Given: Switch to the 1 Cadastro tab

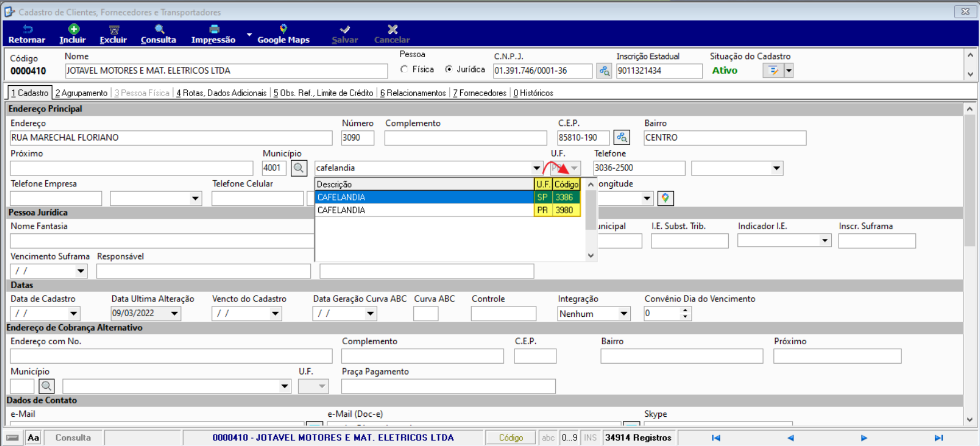Looking at the screenshot, I should (30, 93).
